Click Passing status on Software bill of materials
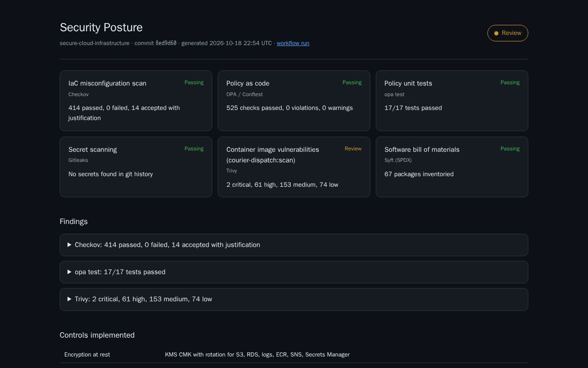 click(x=510, y=149)
